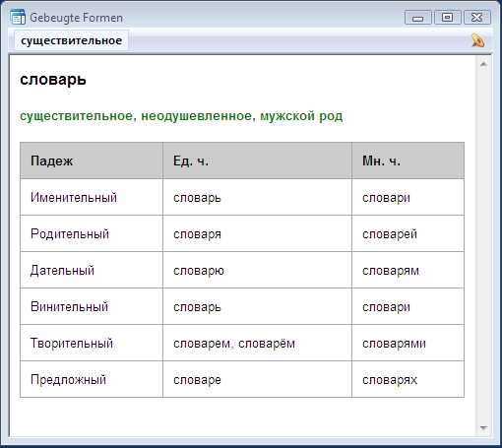Click the singular form словаря
This screenshot has width=502, height=448.
click(x=197, y=234)
